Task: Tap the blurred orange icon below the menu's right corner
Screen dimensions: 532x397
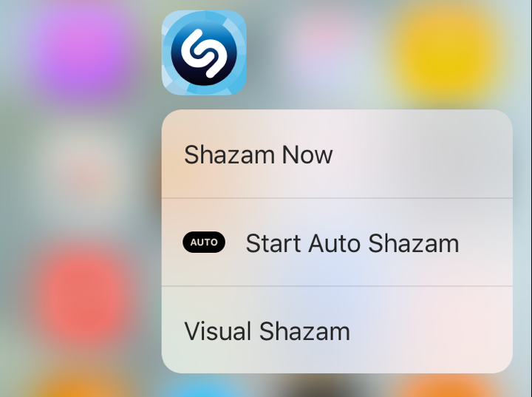Action: point(445,387)
